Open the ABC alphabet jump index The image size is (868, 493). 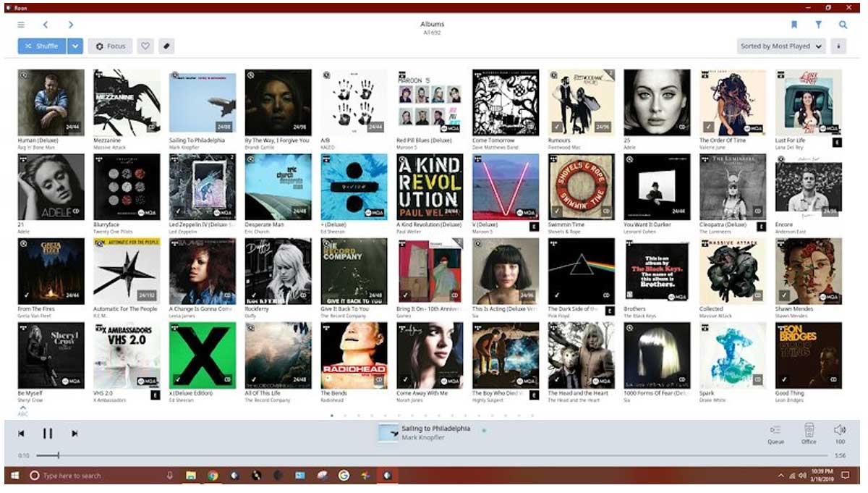point(23,411)
